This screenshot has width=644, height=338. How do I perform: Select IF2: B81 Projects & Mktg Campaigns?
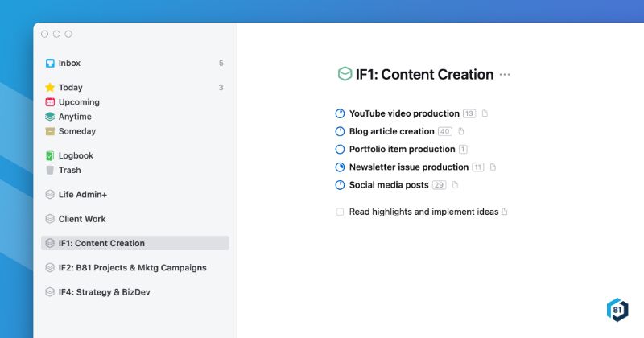point(132,268)
